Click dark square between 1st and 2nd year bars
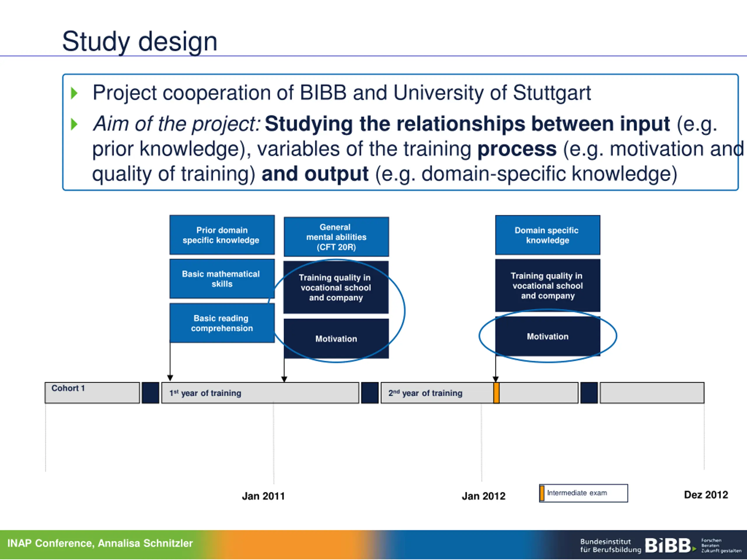 [370, 393]
